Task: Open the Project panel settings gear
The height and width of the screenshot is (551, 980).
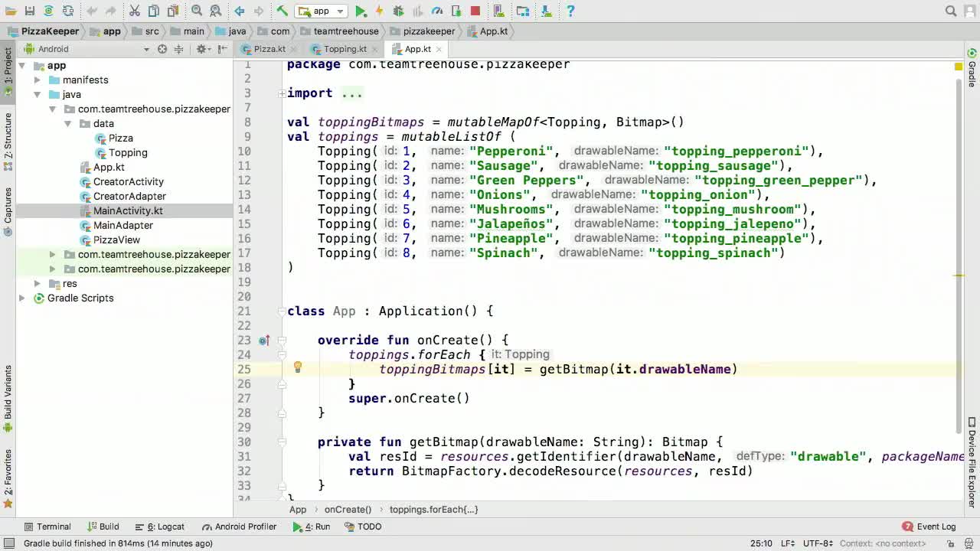Action: point(202,49)
